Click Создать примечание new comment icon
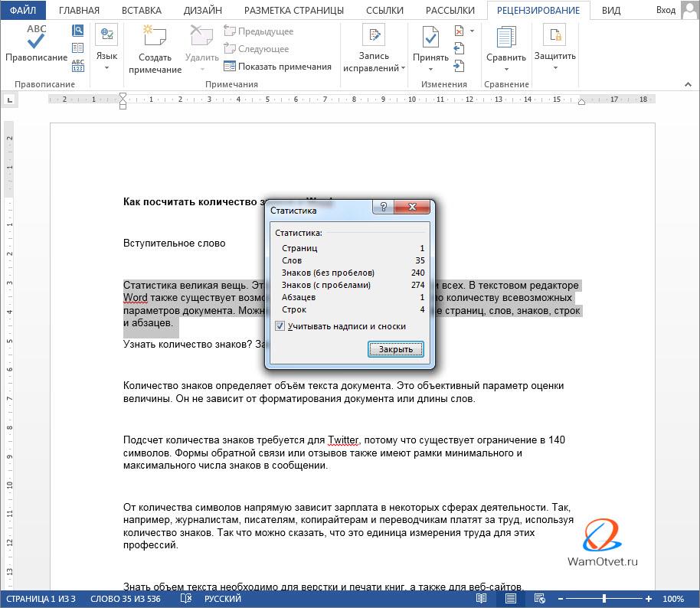700x608 pixels. [155, 34]
